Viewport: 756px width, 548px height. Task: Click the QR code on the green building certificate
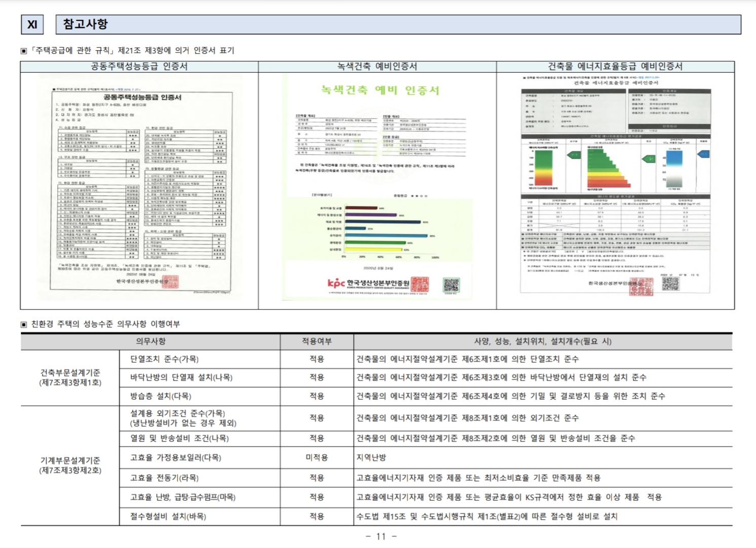coord(451,284)
